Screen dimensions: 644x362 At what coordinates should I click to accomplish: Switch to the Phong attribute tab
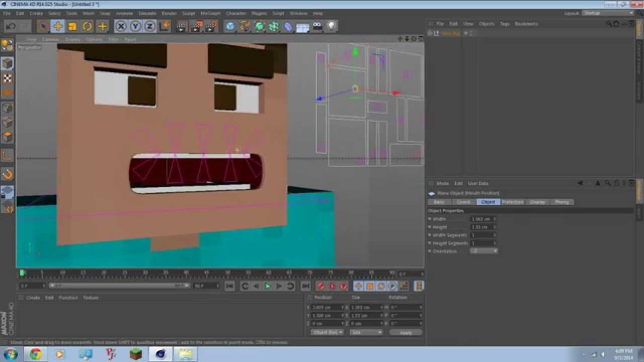(562, 202)
